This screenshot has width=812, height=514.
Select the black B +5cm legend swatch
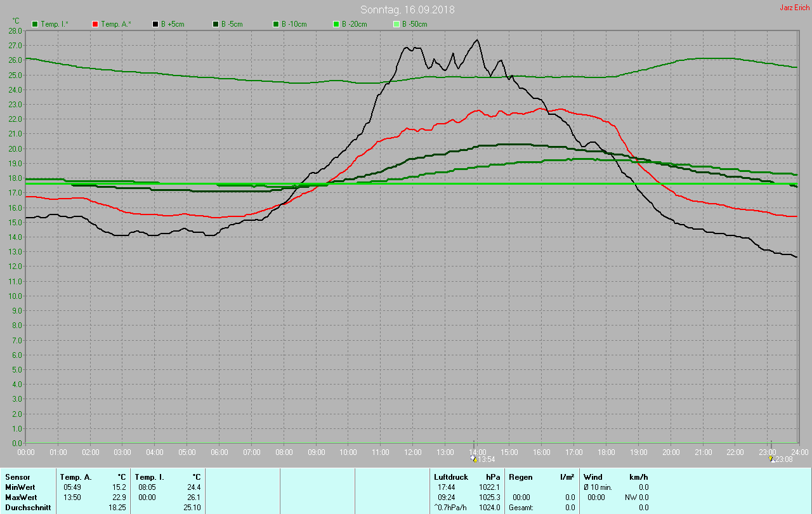pyautogui.click(x=155, y=24)
